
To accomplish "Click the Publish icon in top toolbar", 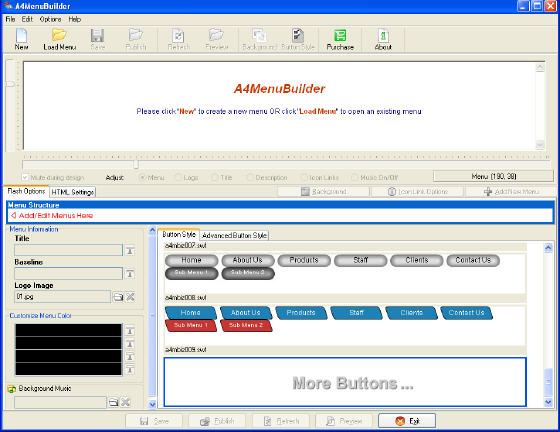I will pos(136,35).
